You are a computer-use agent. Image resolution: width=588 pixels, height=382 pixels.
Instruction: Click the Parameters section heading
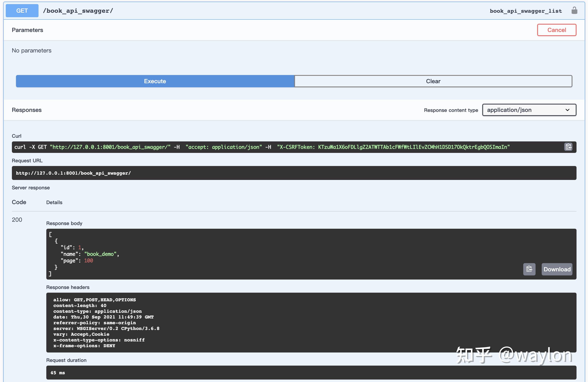point(27,30)
